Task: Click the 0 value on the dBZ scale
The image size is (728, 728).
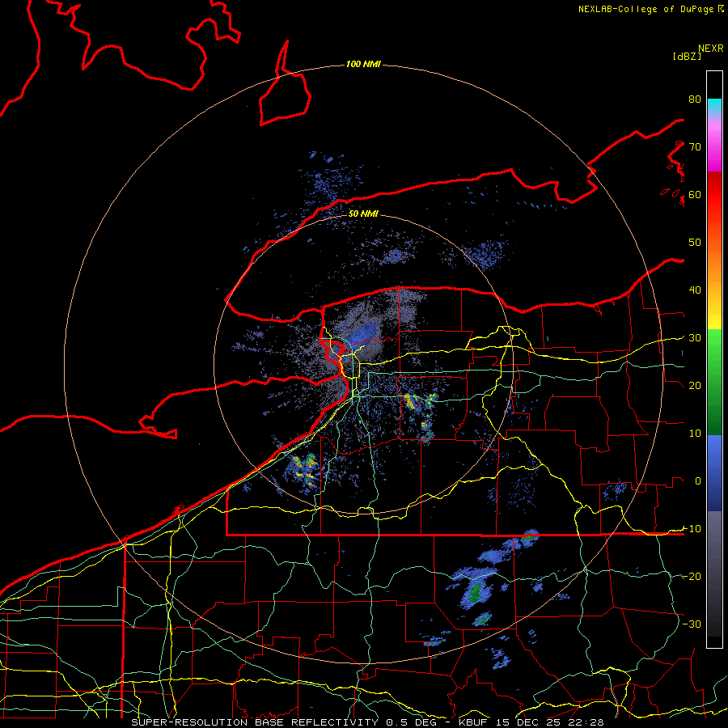Action: (x=698, y=481)
